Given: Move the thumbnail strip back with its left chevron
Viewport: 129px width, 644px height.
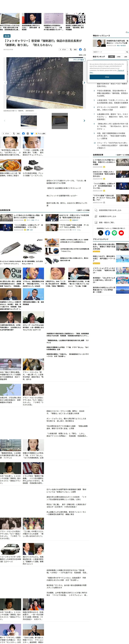Looking at the screenshot, I should (5, 121).
